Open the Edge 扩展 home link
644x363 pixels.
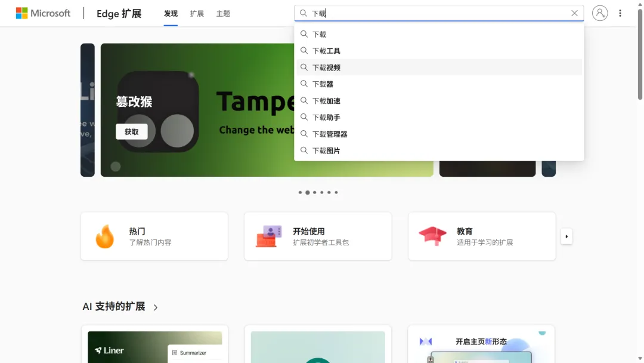(x=119, y=14)
